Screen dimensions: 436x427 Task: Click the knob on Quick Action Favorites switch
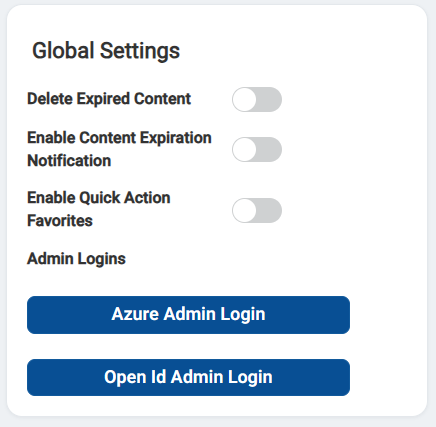click(x=244, y=210)
